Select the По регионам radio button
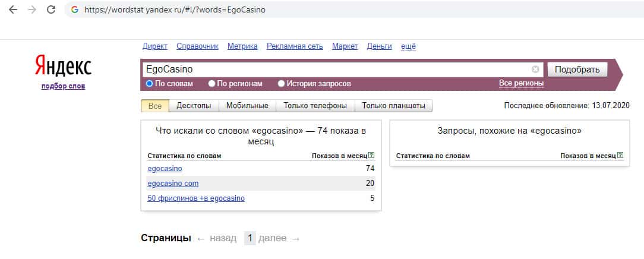The height and width of the screenshot is (259, 644). coord(211,83)
